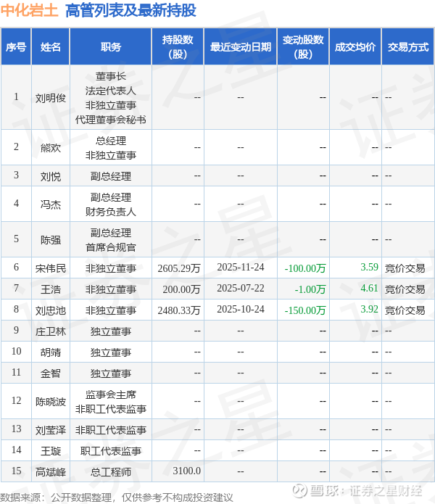Select the name 高斌峰
The height and width of the screenshot is (504, 435).
pyautogui.click(x=51, y=472)
